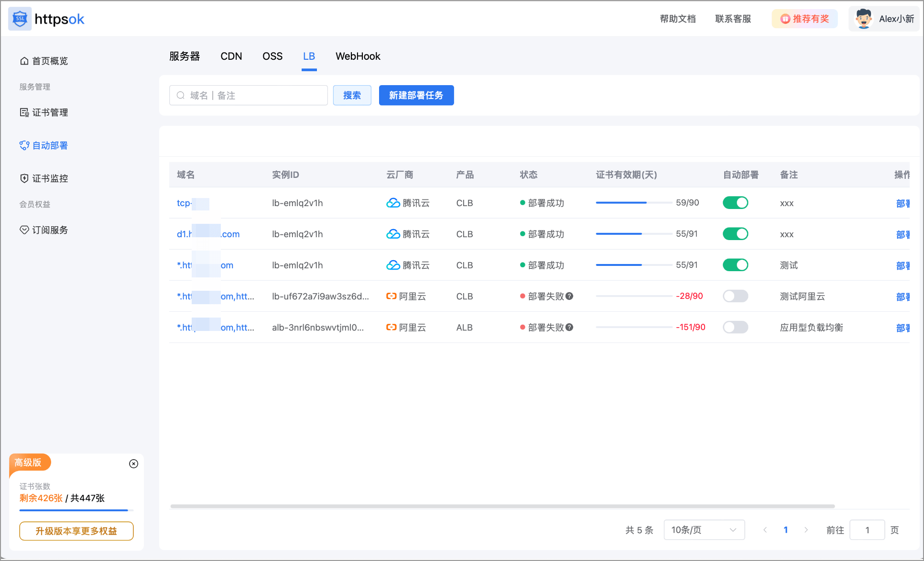Click the httpsok SSL shield logo
Image resolution: width=924 pixels, height=561 pixels.
pos(20,19)
